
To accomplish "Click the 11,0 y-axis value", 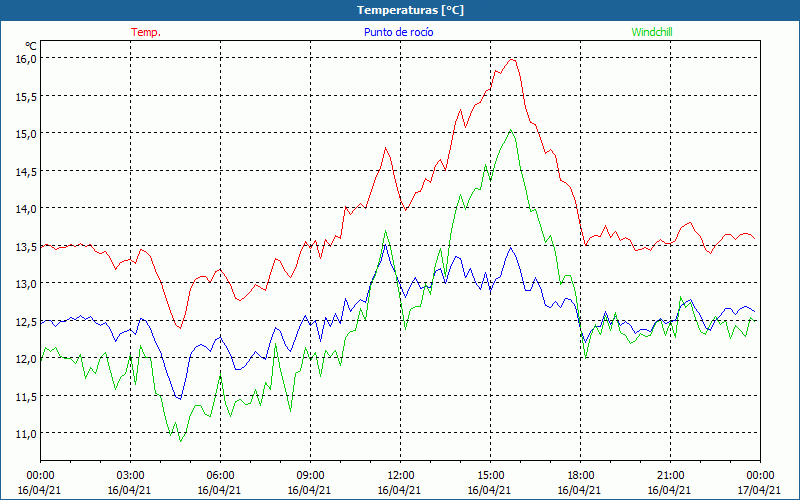I will [x=26, y=434].
